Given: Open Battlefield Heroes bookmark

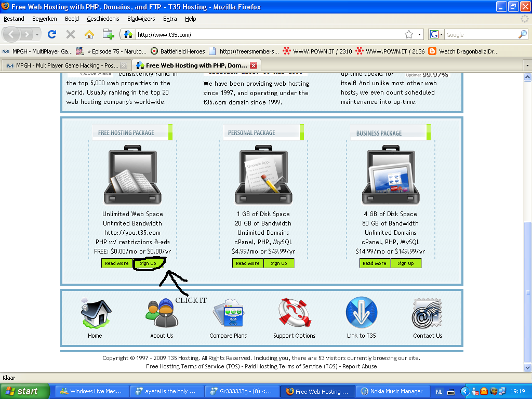Looking at the screenshot, I should point(178,51).
